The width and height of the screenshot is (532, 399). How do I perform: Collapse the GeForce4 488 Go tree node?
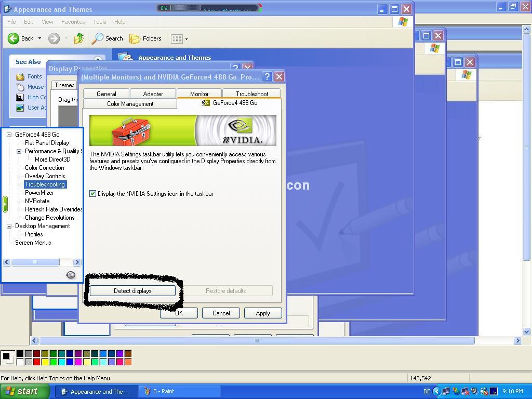click(9, 135)
